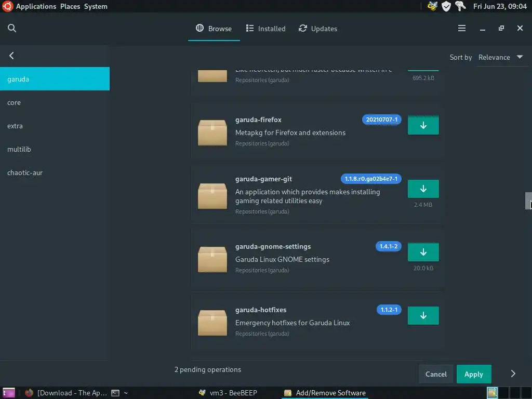
Task: Click the 1.4.1-2 version badge
Action: pos(389,246)
